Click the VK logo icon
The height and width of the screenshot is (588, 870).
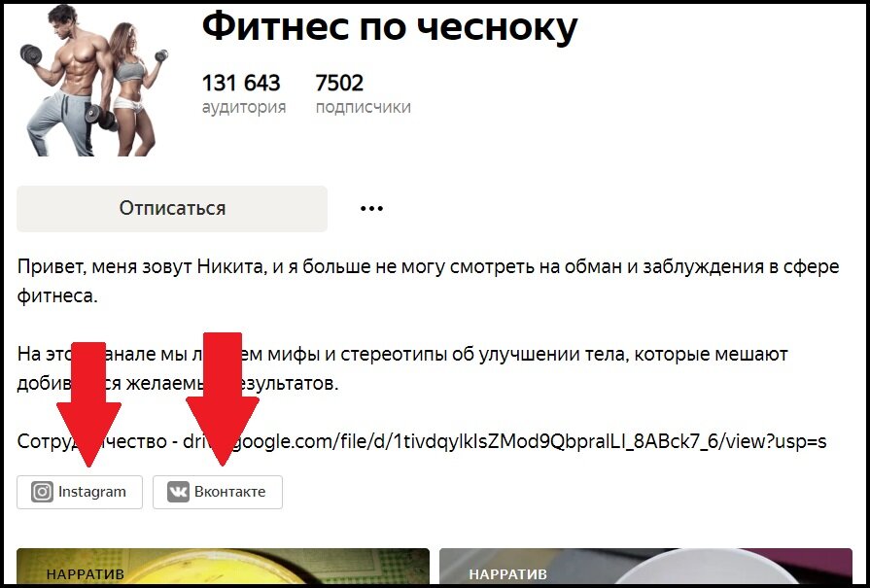point(178,492)
